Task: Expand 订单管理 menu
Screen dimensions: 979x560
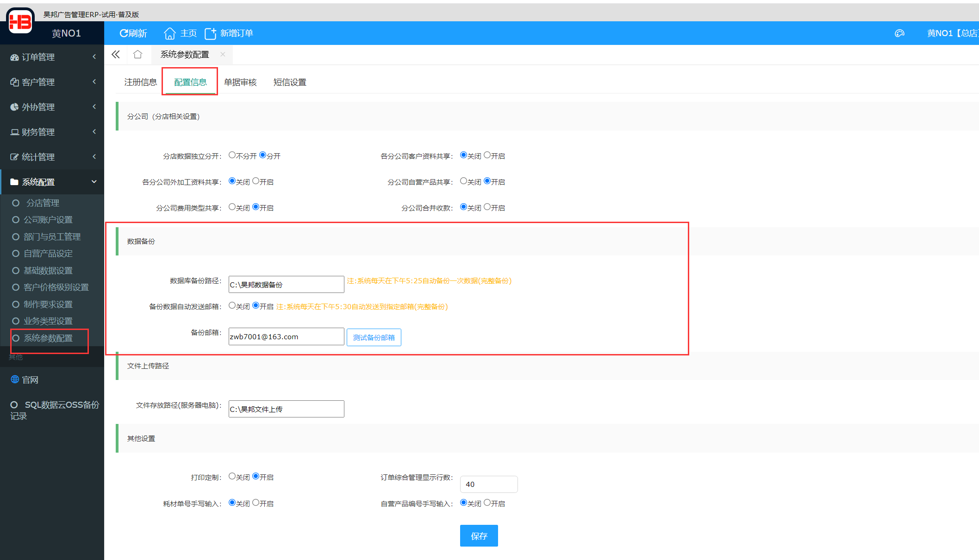Action: 52,57
